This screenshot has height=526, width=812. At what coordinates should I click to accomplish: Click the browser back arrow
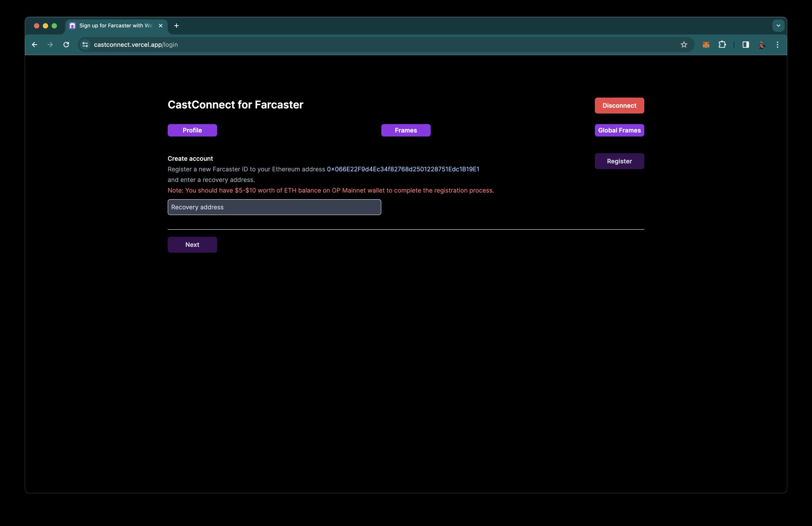tap(34, 45)
